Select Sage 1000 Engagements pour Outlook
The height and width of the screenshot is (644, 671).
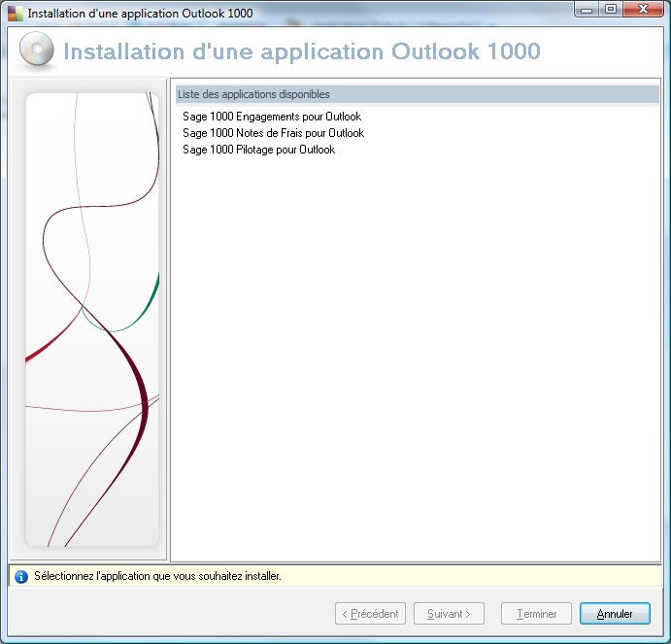coord(272,117)
